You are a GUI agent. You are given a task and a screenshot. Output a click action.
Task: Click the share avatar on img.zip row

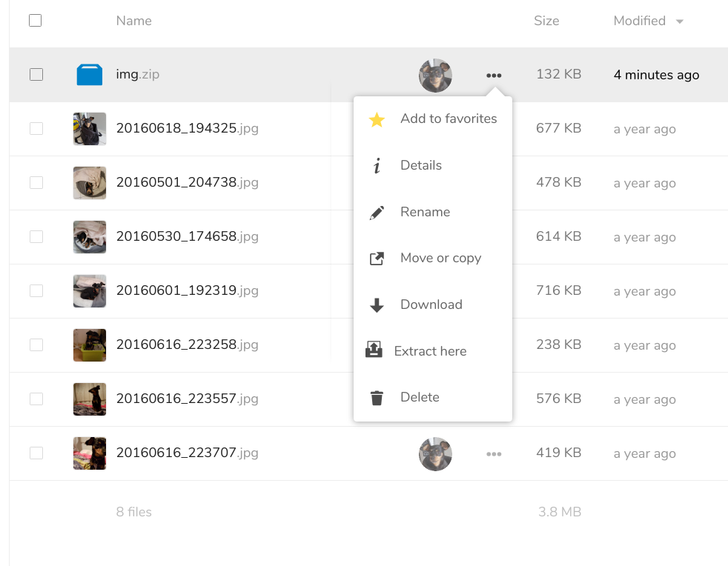point(435,75)
